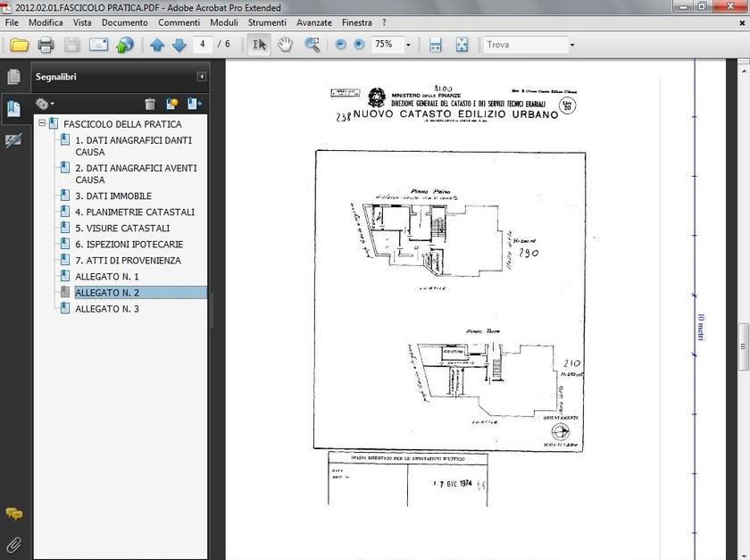Go to next page with down arrow

pos(179,45)
